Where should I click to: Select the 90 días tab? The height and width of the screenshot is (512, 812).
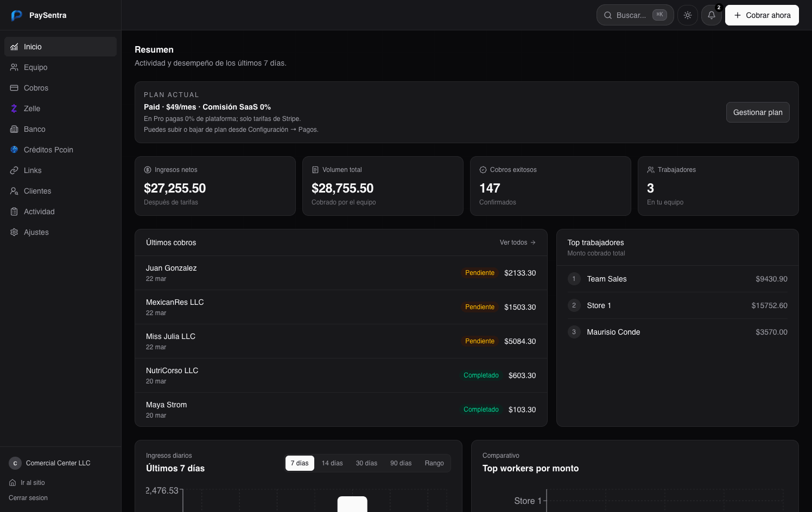click(401, 463)
